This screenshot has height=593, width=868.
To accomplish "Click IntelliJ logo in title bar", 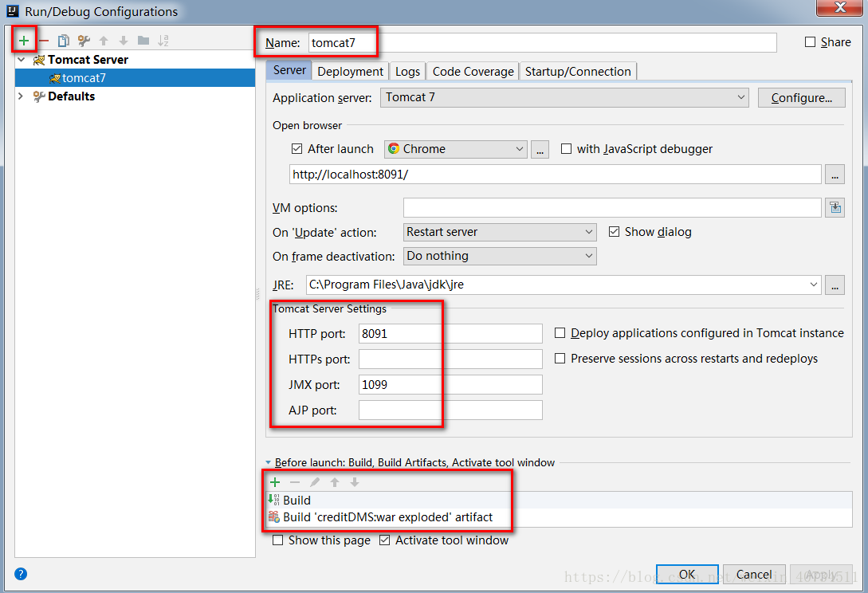I will (13, 10).
